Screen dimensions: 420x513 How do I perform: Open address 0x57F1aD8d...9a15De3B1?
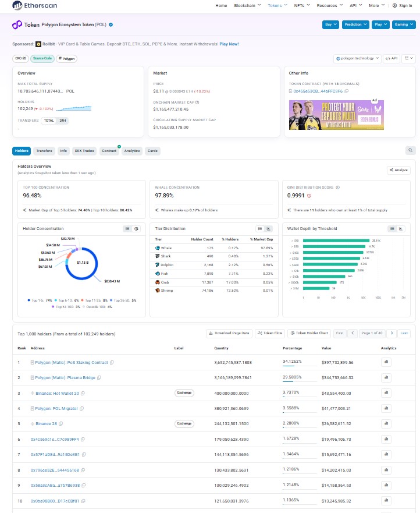point(55,454)
